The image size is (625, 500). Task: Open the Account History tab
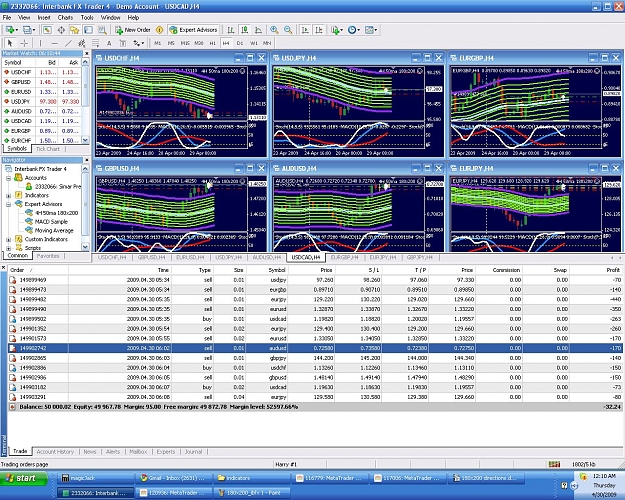[55, 452]
